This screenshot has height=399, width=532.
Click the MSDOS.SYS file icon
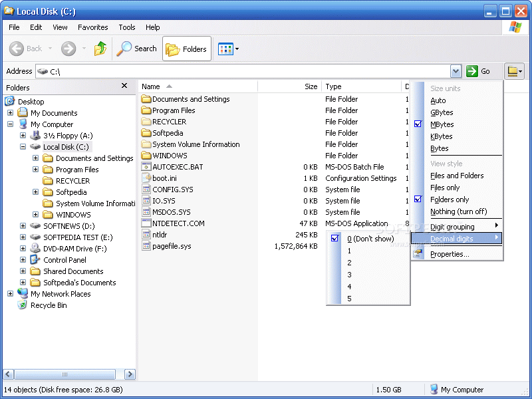pyautogui.click(x=146, y=212)
